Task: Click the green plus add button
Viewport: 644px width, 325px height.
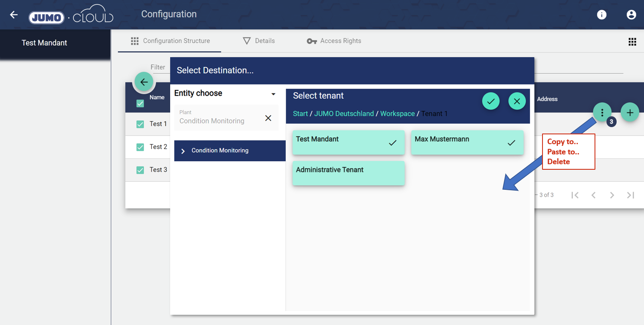Action: [x=629, y=113]
